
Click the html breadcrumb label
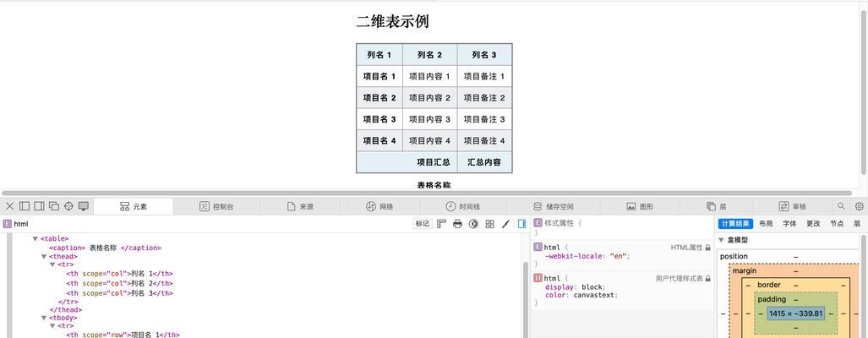click(20, 223)
